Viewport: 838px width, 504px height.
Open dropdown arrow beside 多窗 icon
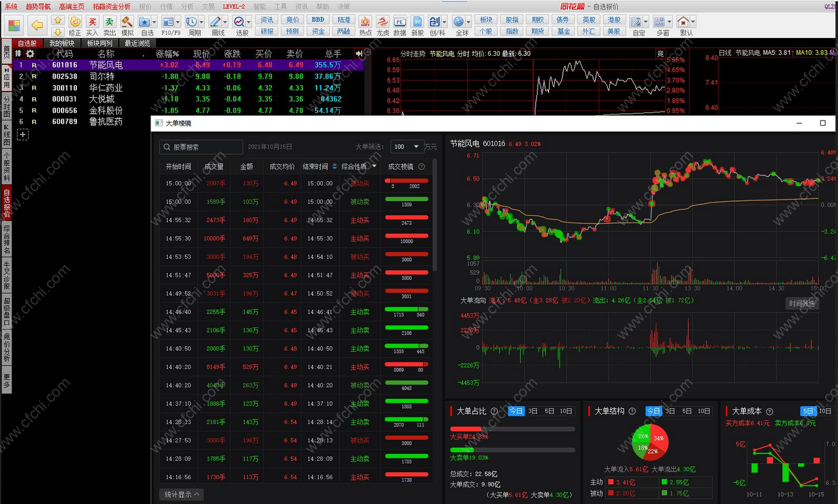coord(670,22)
